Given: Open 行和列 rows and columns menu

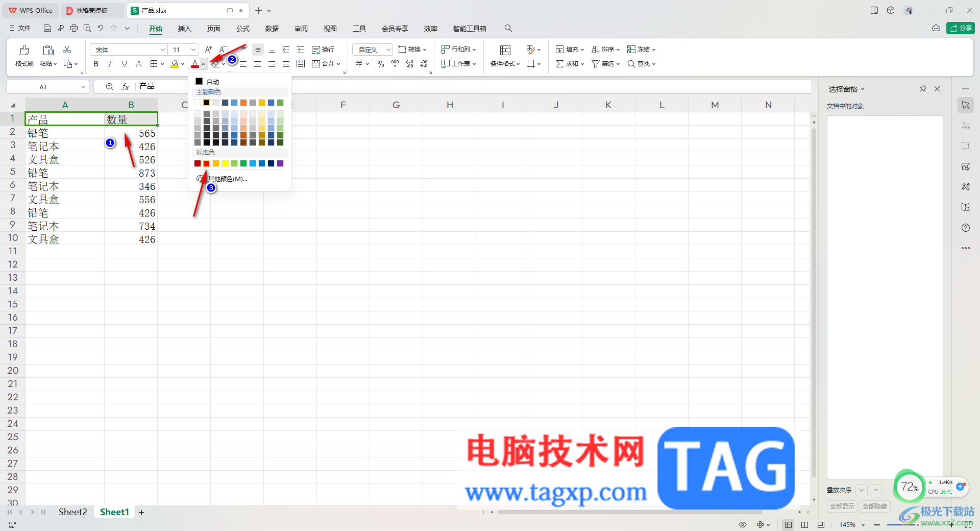Looking at the screenshot, I should pos(458,50).
